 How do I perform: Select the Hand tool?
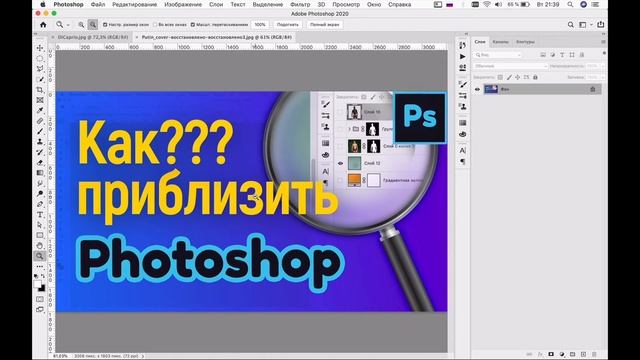pos(40,246)
